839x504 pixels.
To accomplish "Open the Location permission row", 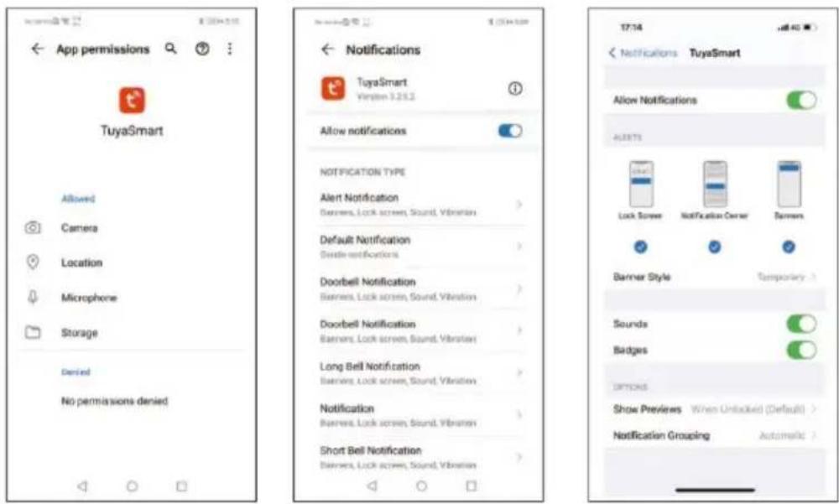I will 132,262.
